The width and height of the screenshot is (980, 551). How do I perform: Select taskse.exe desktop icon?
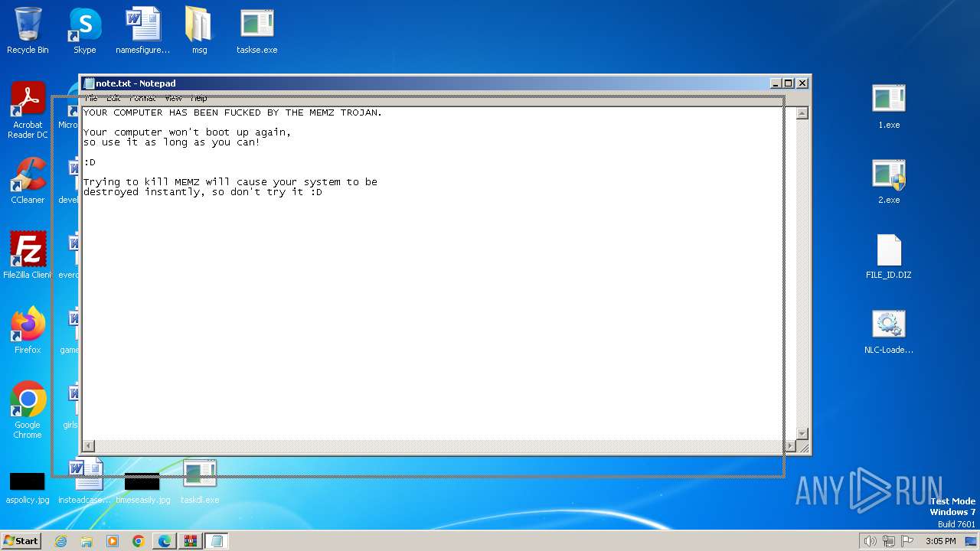click(257, 31)
